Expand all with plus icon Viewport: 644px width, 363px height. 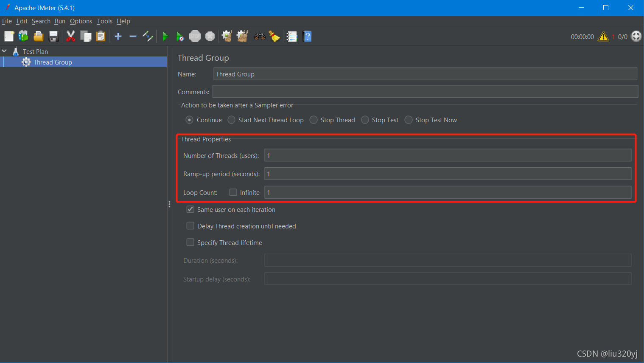118,37
